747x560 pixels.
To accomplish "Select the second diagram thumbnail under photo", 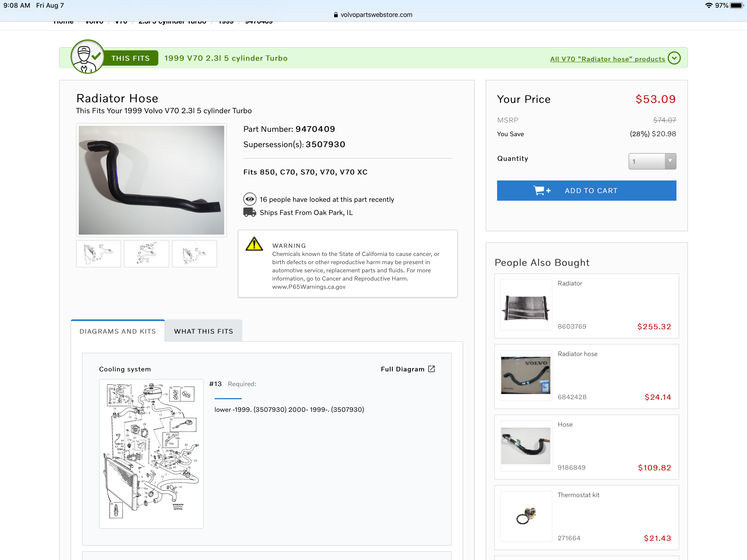I will pos(146,254).
